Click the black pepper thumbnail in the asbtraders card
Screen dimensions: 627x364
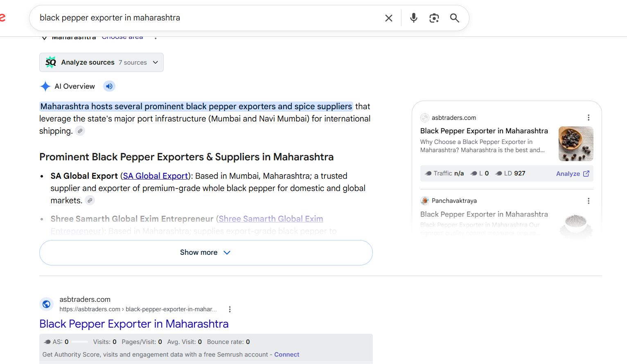[576, 144]
